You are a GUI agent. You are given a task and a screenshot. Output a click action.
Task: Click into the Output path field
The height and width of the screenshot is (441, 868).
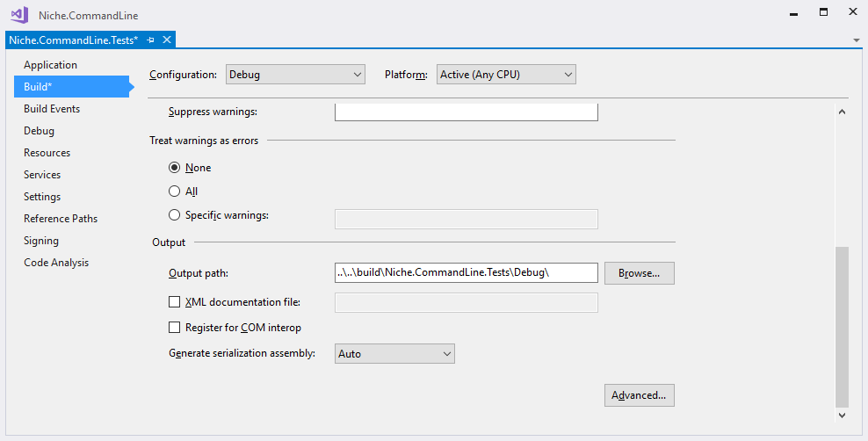[x=467, y=273]
